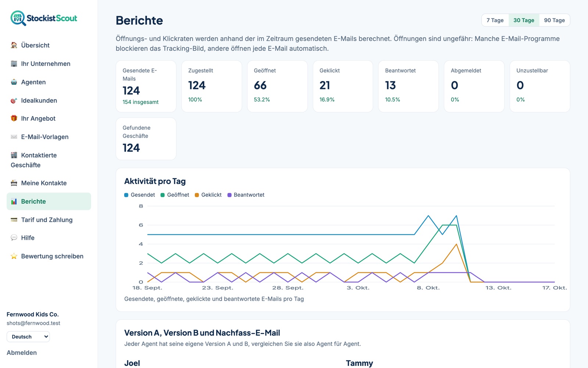Toggle the Beantwortet series in chart legend
588x368 pixels.
point(246,195)
